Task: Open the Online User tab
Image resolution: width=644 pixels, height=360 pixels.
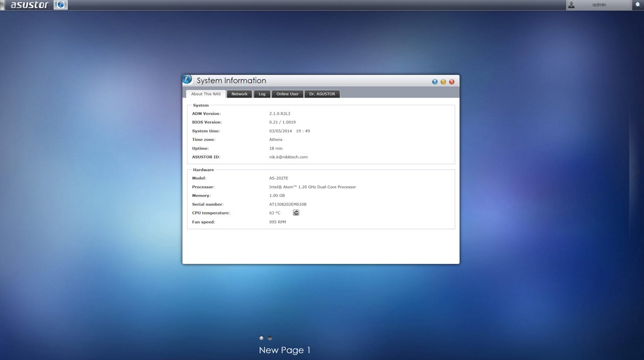Action: (x=287, y=94)
